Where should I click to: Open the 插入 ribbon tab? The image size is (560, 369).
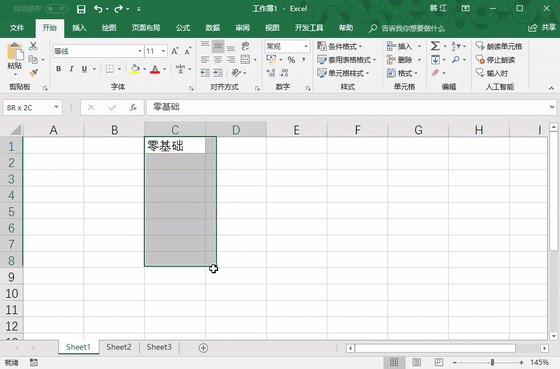79,28
